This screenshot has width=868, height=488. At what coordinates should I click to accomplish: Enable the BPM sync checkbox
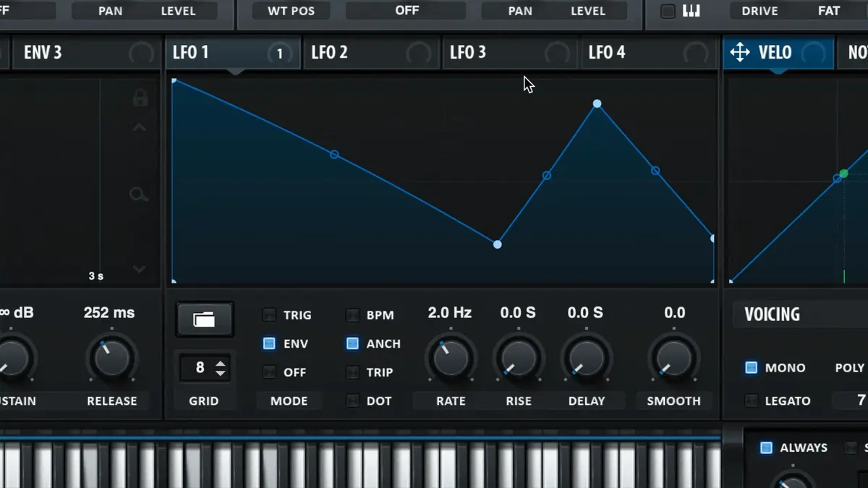coord(352,315)
